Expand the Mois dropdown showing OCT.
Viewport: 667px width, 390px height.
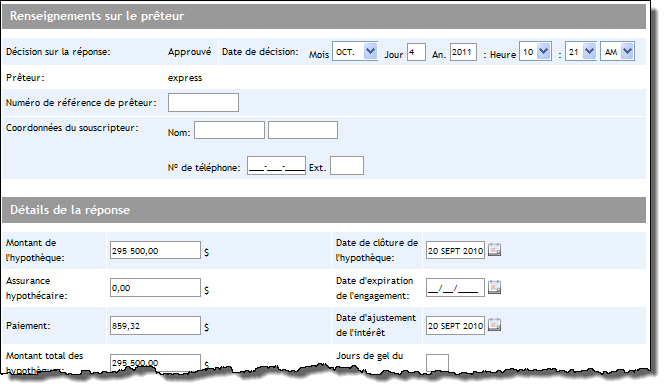(354, 52)
